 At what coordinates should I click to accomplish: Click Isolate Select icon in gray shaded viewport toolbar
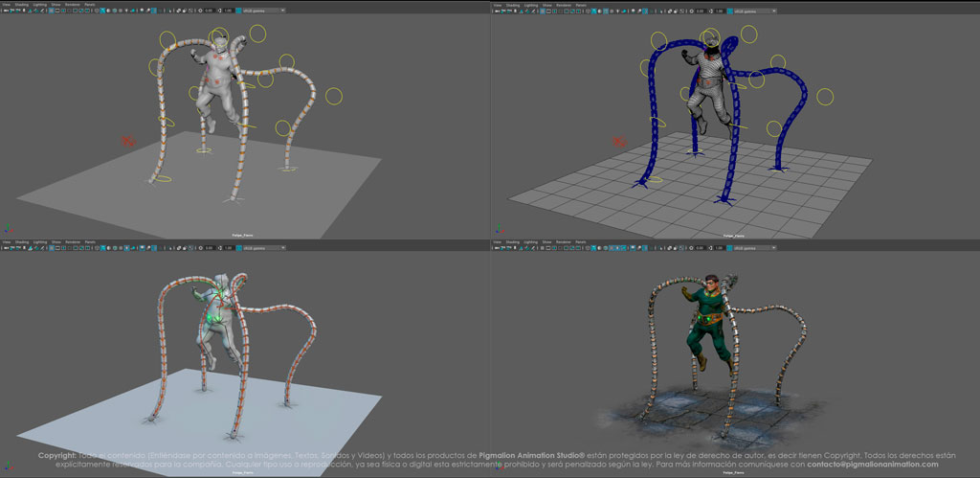click(169, 11)
